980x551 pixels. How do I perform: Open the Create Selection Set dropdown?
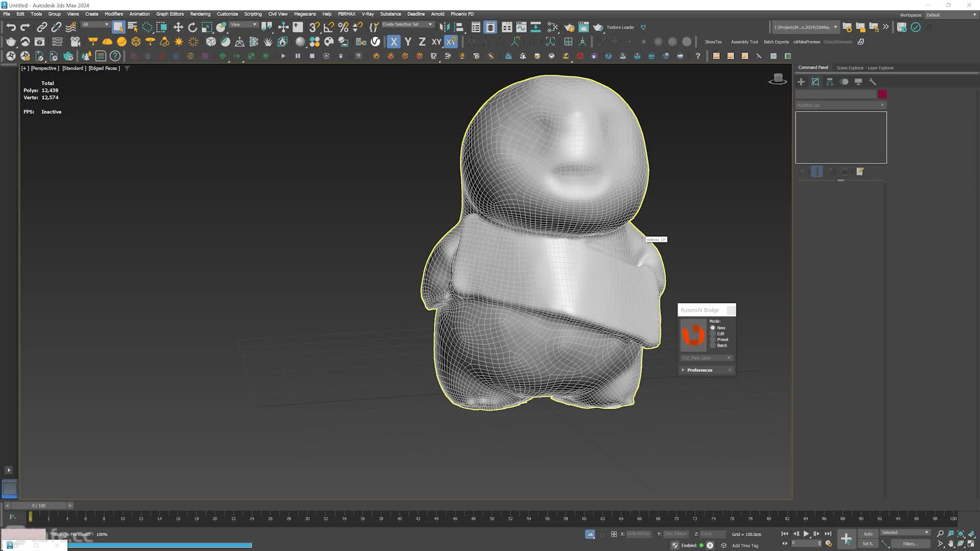[x=407, y=24]
